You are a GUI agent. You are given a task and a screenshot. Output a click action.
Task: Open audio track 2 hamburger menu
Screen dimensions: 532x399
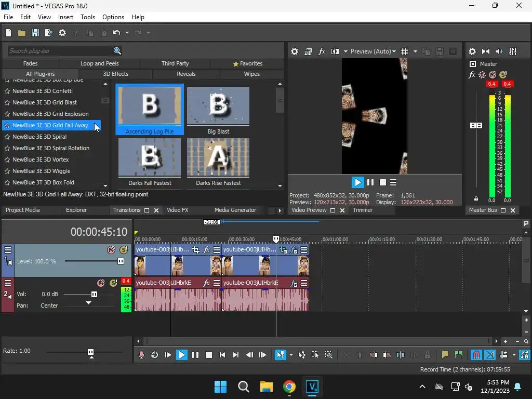[x=8, y=283]
